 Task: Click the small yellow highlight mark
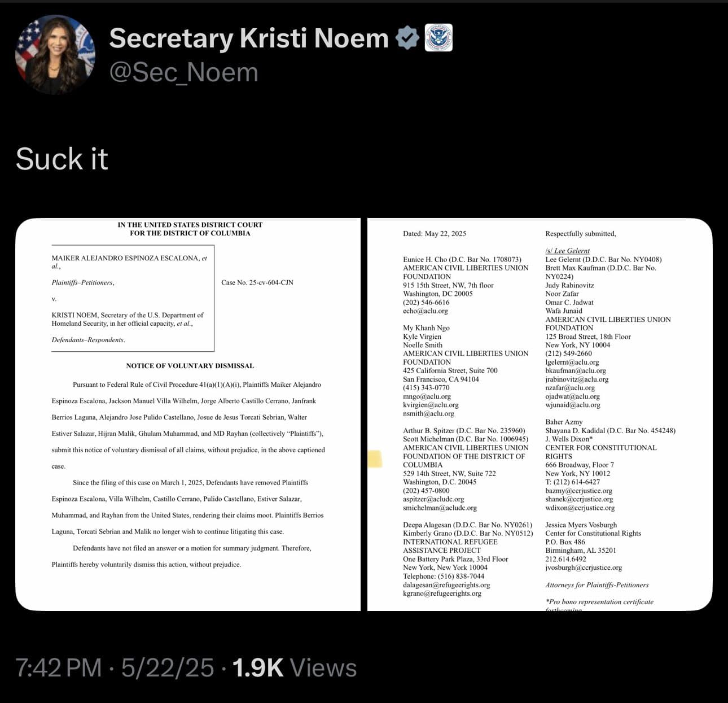click(x=375, y=459)
